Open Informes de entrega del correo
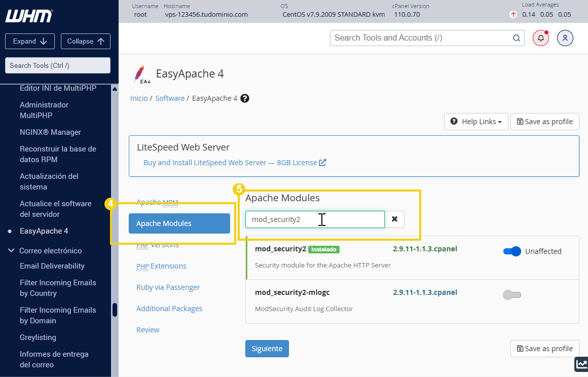Viewport: 588px width, 377px height. (x=54, y=359)
